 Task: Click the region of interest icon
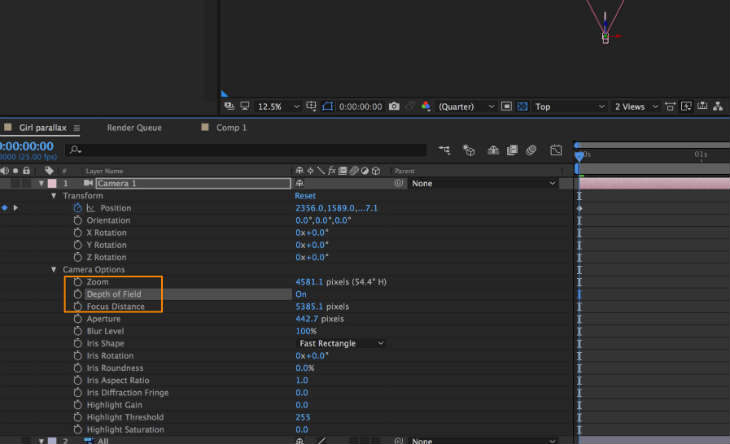tap(506, 107)
